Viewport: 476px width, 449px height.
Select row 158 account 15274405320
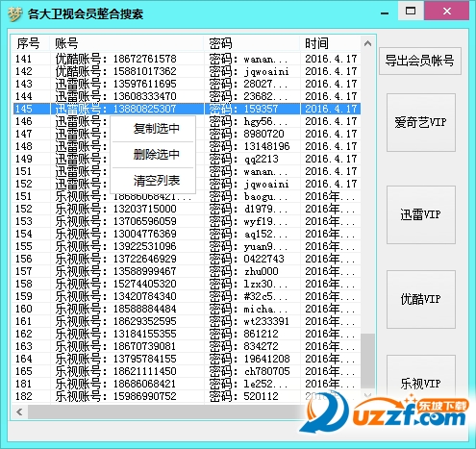click(187, 284)
